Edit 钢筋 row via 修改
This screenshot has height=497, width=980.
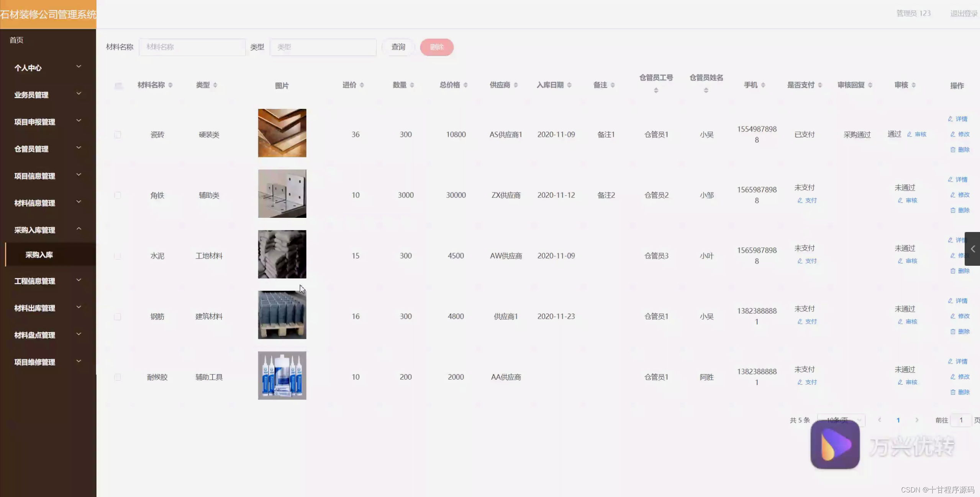[960, 316]
